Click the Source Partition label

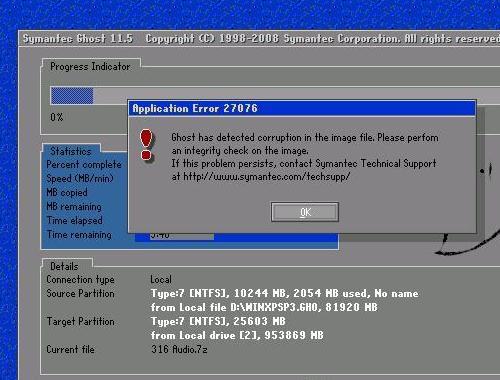(80, 293)
